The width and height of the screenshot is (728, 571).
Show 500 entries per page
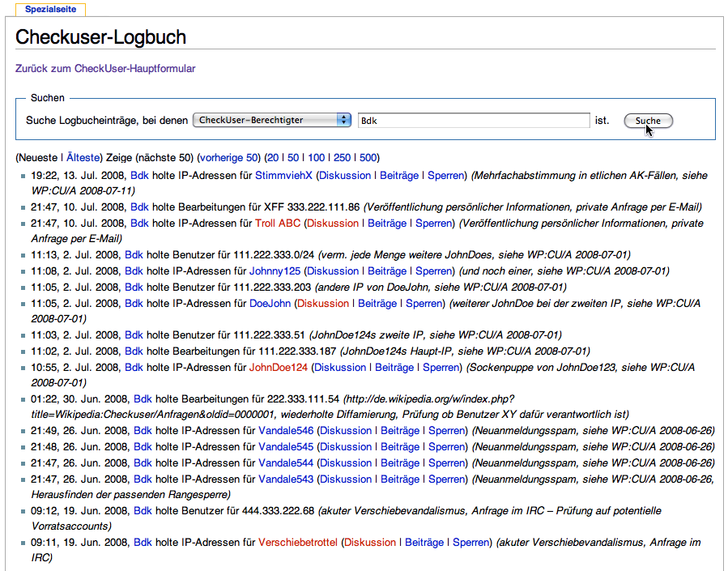tap(368, 157)
